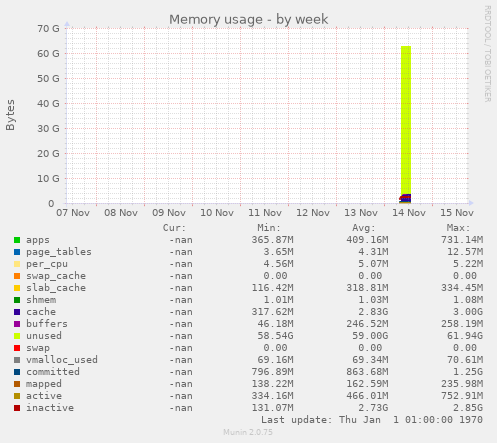Click the cache avg value 2.83G
The width and height of the screenshot is (497, 443).
click(x=373, y=312)
